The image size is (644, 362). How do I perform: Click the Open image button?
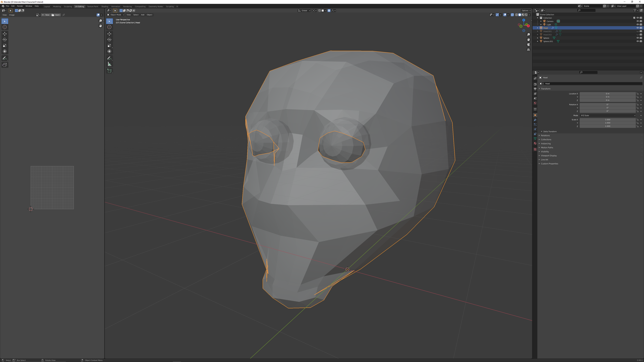(x=56, y=15)
